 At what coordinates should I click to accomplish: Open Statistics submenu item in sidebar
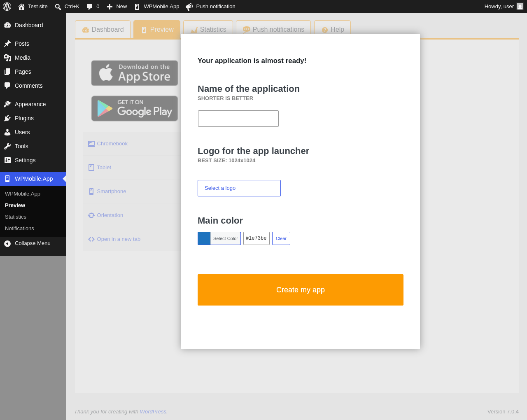click(16, 217)
